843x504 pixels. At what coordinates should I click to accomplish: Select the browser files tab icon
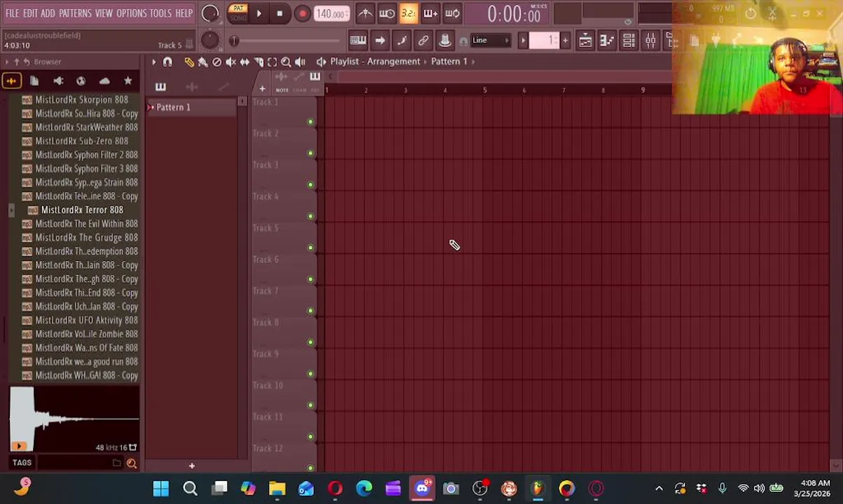[x=34, y=81]
